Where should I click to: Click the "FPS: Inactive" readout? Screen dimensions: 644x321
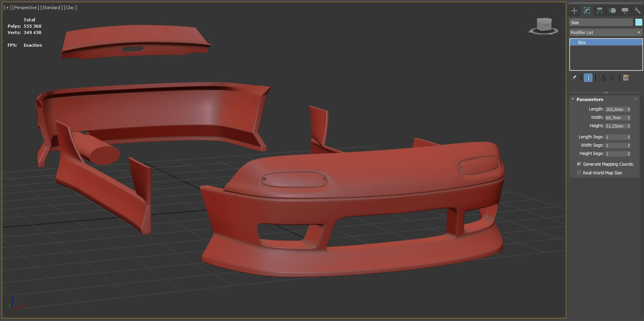click(25, 45)
